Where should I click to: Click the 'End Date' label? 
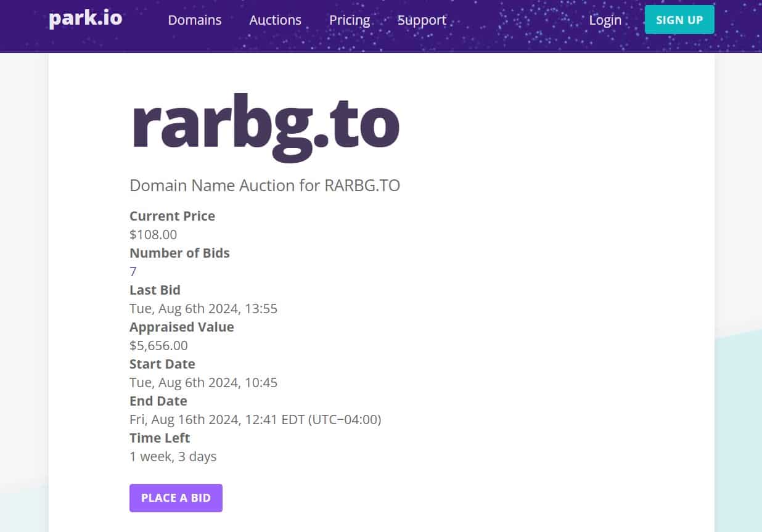[158, 401]
